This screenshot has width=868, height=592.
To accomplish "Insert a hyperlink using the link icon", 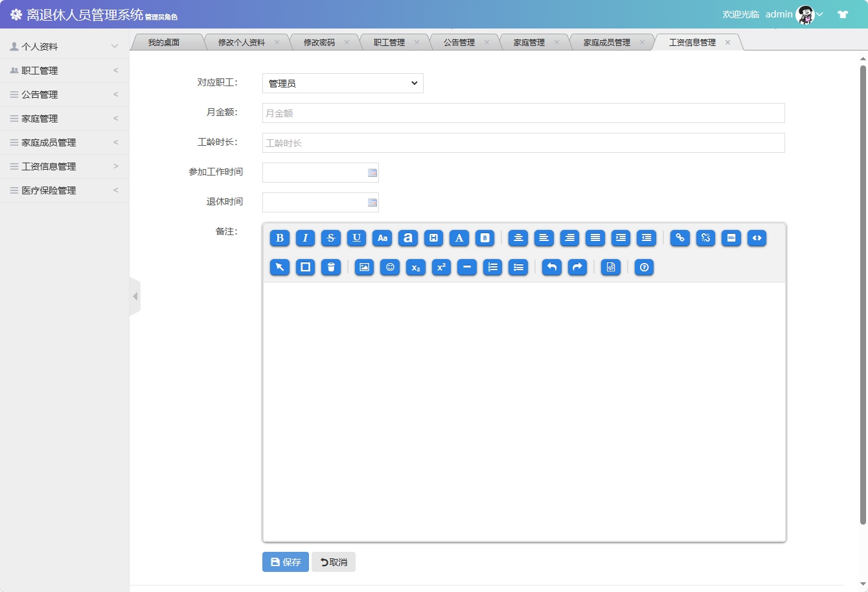I will tap(680, 238).
